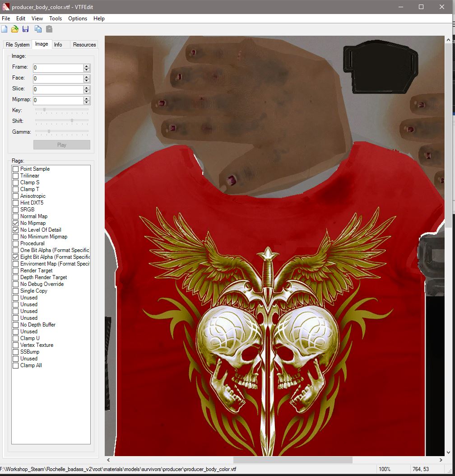Uncheck the No Mipmap flag
This screenshot has height=476, width=455.
click(x=15, y=223)
